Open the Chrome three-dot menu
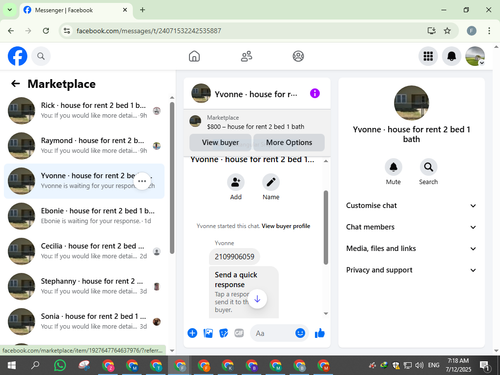 (489, 31)
